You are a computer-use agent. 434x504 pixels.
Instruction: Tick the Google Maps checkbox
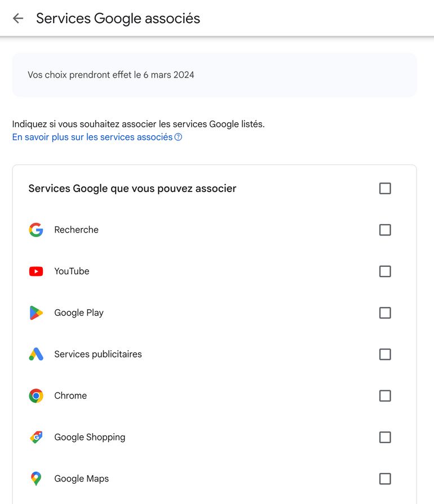385,479
